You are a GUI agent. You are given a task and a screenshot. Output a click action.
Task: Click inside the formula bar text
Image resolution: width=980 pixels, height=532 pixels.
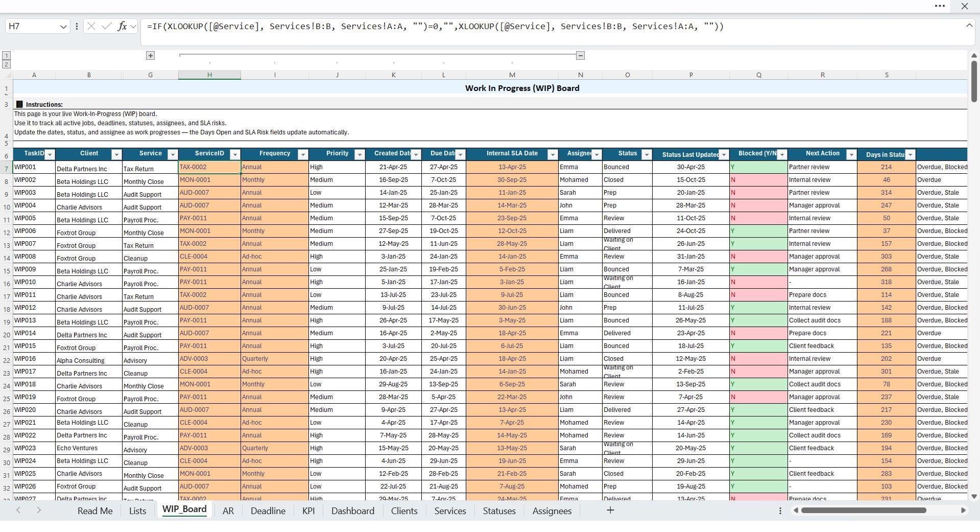pyautogui.click(x=435, y=27)
